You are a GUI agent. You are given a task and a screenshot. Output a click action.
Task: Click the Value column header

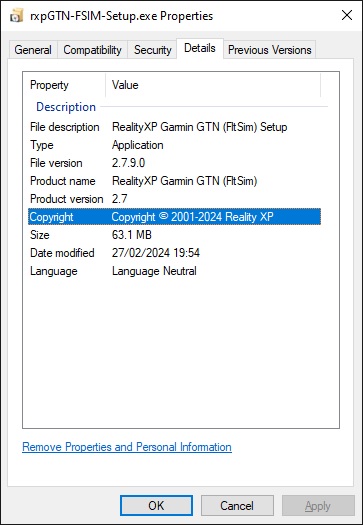coord(213,85)
